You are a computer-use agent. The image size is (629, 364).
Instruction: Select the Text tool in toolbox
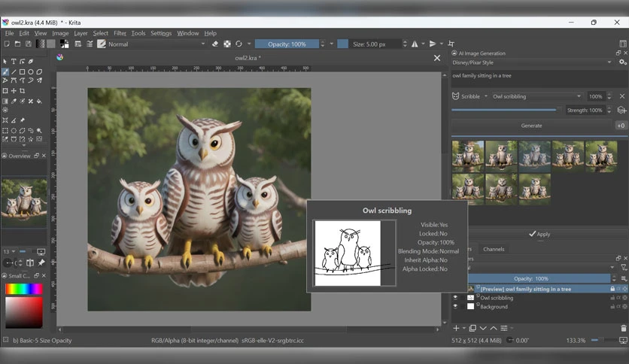(x=14, y=62)
